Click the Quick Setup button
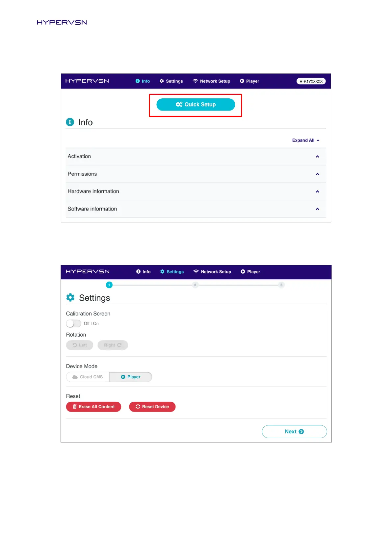392x554 pixels. pyautogui.click(x=196, y=105)
